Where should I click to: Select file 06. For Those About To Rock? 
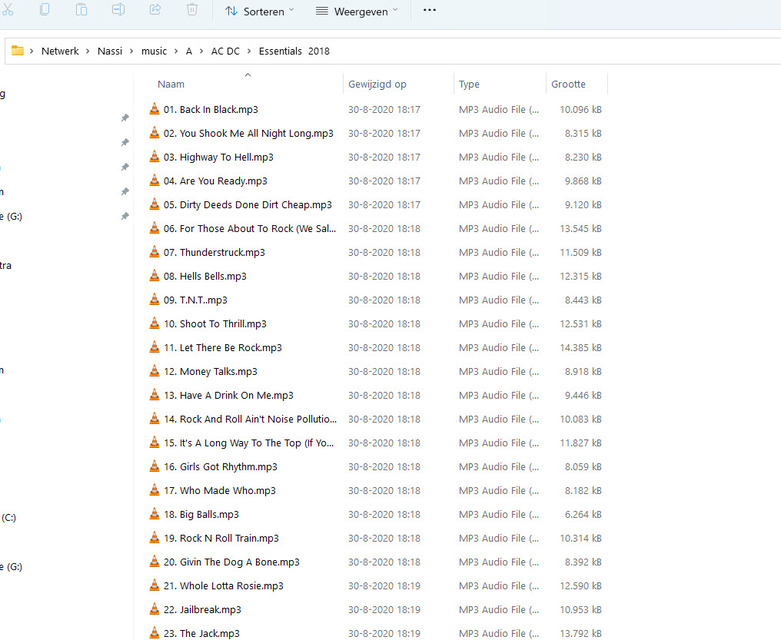(250, 229)
